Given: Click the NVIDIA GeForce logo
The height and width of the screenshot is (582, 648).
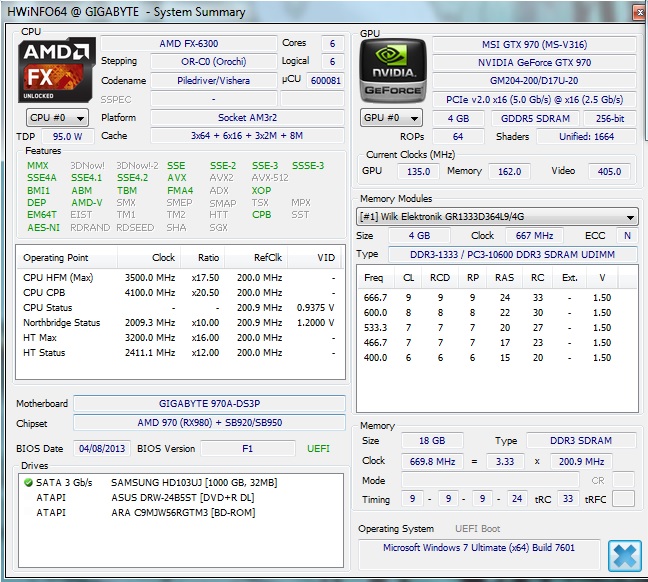Looking at the screenshot, I should pyautogui.click(x=393, y=71).
